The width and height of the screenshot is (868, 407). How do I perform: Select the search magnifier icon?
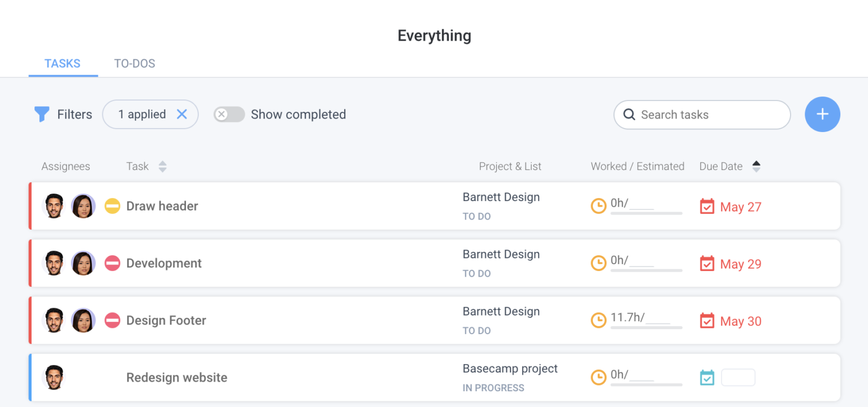click(x=629, y=115)
